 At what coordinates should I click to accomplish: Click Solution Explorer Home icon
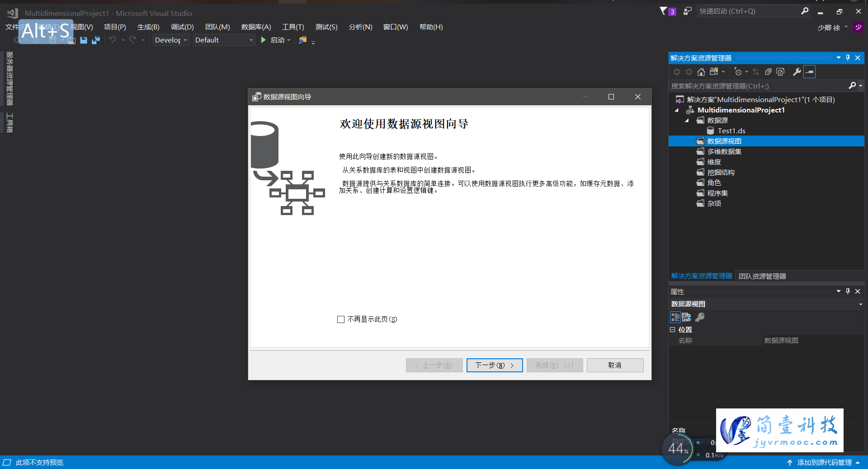click(x=701, y=72)
